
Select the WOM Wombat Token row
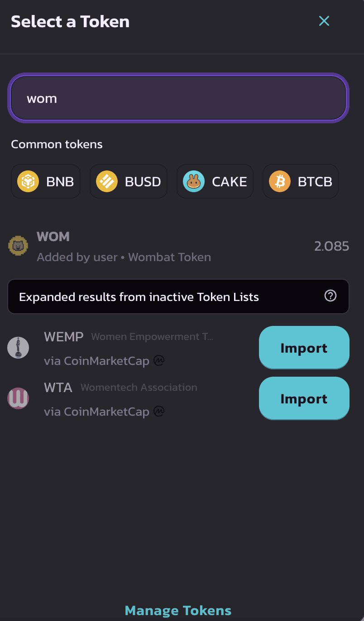(x=178, y=247)
